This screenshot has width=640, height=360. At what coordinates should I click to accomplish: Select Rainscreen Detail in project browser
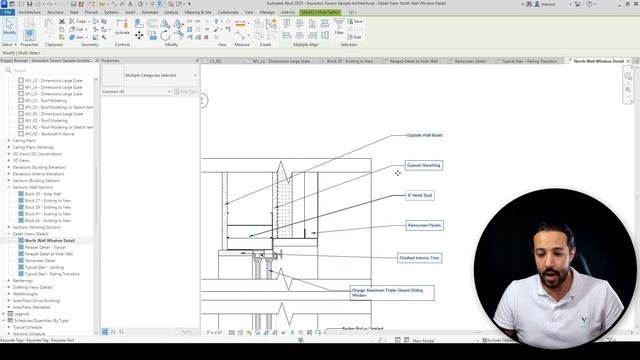coord(40,260)
